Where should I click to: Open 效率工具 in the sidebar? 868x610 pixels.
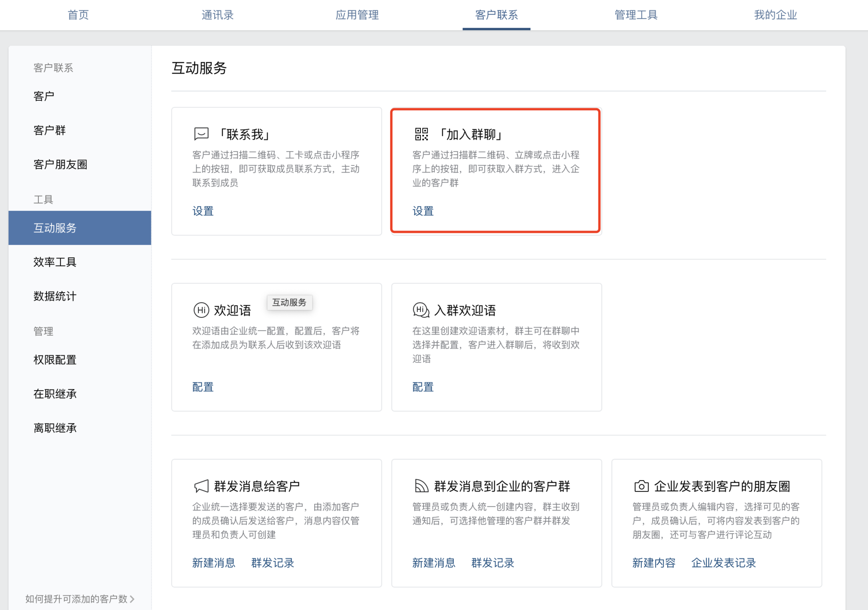pos(55,262)
